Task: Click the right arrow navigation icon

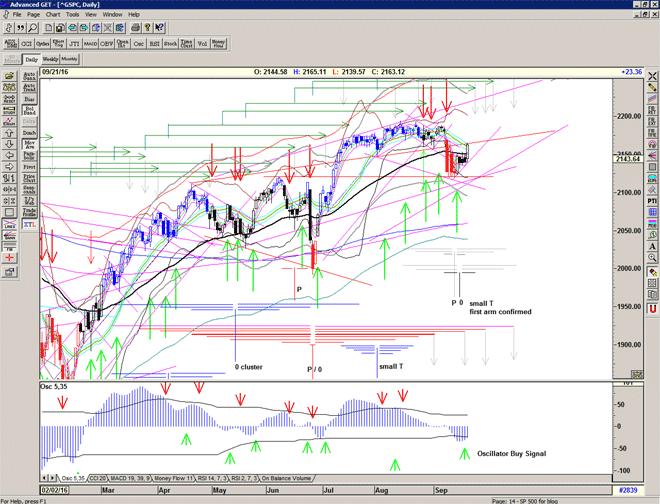Action: click(x=8, y=166)
